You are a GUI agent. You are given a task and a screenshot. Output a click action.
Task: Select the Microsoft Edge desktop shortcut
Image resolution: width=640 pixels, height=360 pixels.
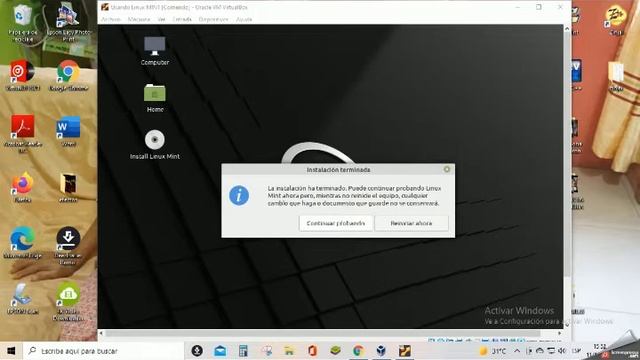point(22,242)
